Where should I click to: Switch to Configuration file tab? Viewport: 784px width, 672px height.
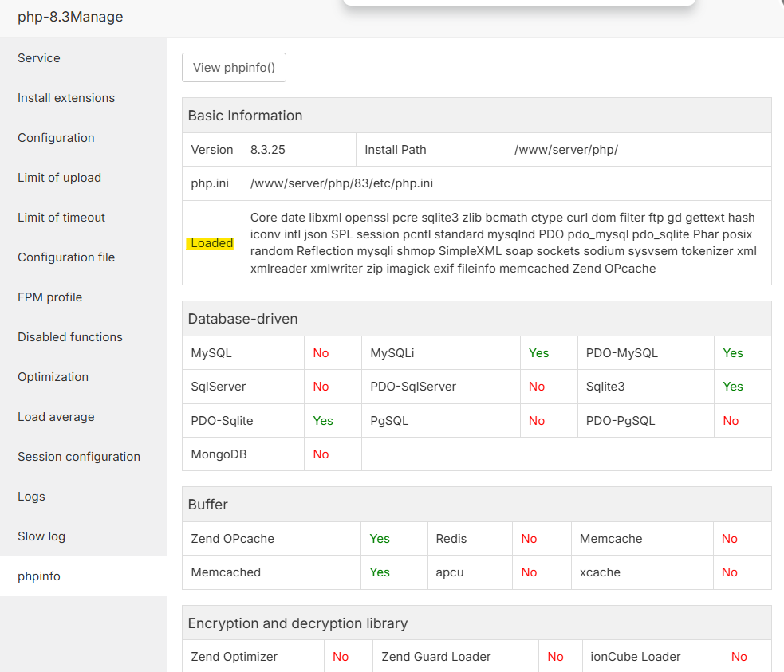[x=66, y=257]
